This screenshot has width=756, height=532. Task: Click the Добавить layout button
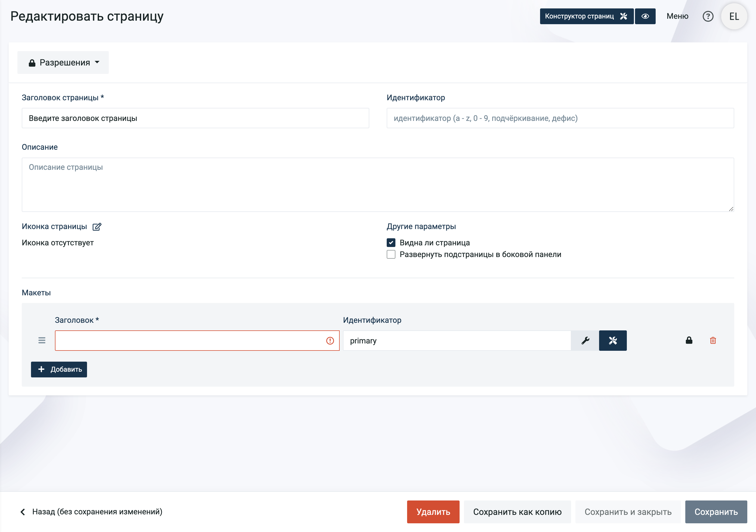[59, 370]
